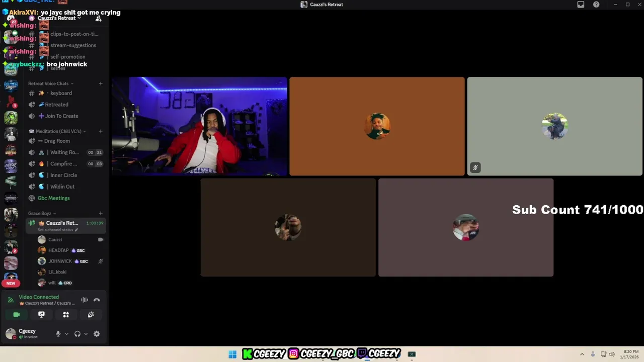Focus the purple-lit webcam video tile
The image size is (644, 362).
pos(199,126)
